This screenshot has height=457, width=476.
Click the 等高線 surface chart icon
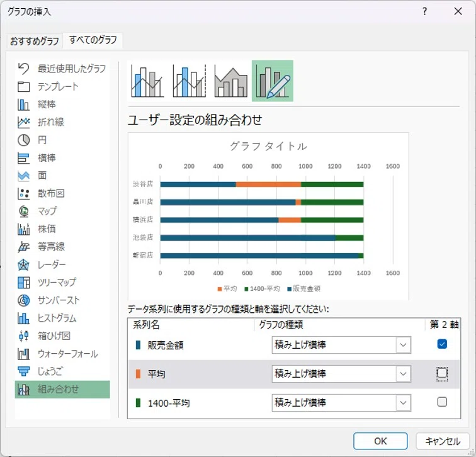tap(23, 247)
